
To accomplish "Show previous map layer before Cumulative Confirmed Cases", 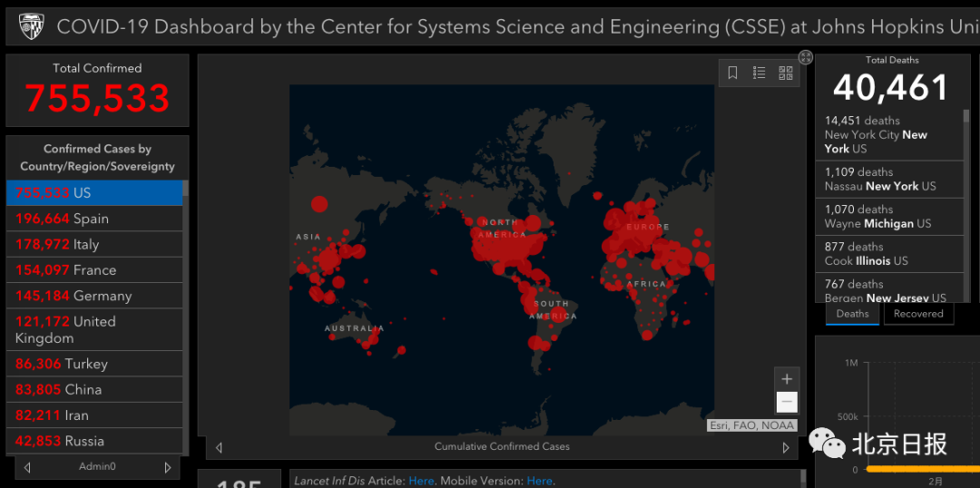I will coord(218,447).
